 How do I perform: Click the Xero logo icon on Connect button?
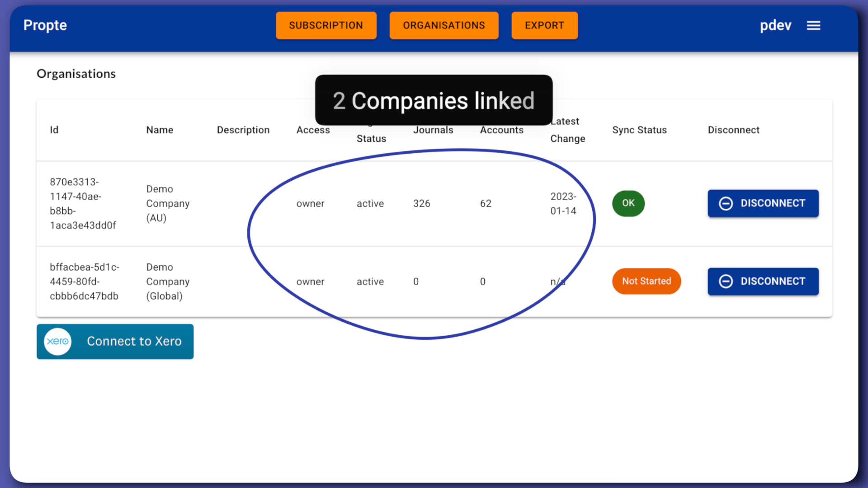click(x=57, y=342)
